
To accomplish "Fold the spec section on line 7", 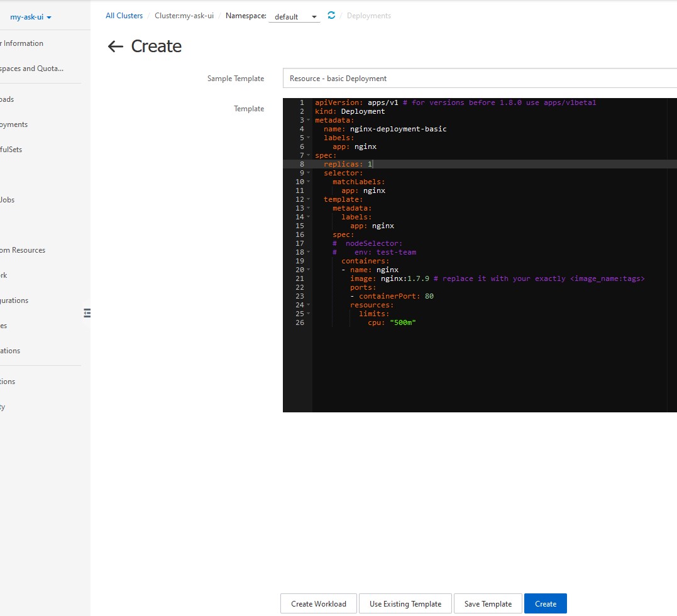I will click(309, 155).
